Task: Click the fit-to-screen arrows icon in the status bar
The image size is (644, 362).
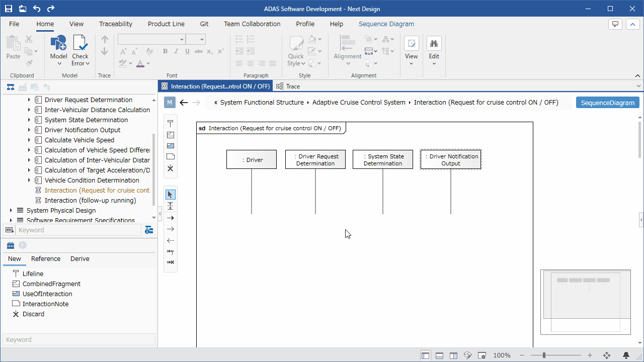Action: [x=607, y=355]
